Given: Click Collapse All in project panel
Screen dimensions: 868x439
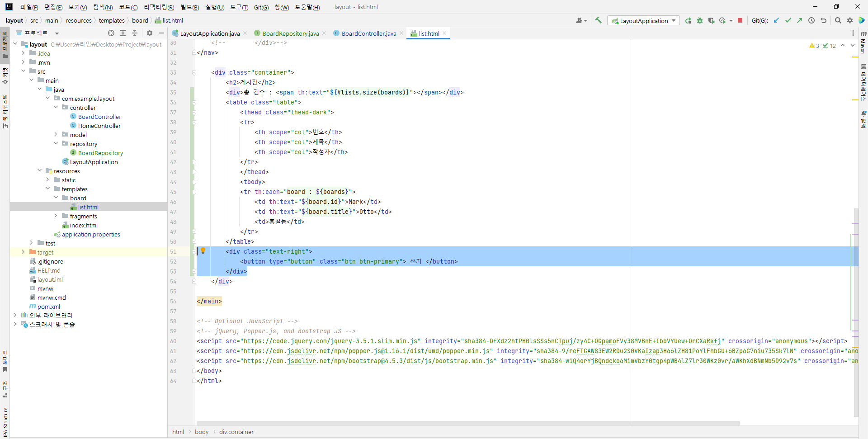Looking at the screenshot, I should (x=135, y=33).
